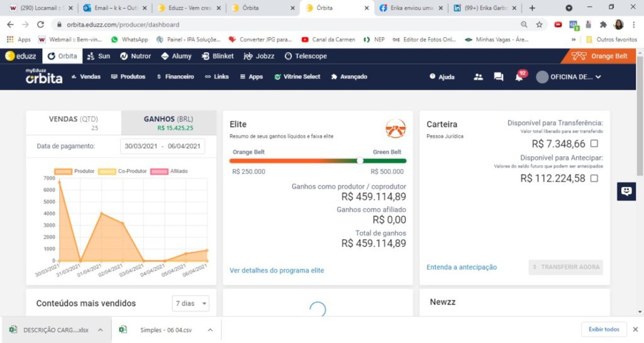The image size is (644, 343).
Task: Go back in browser
Action: point(10,24)
